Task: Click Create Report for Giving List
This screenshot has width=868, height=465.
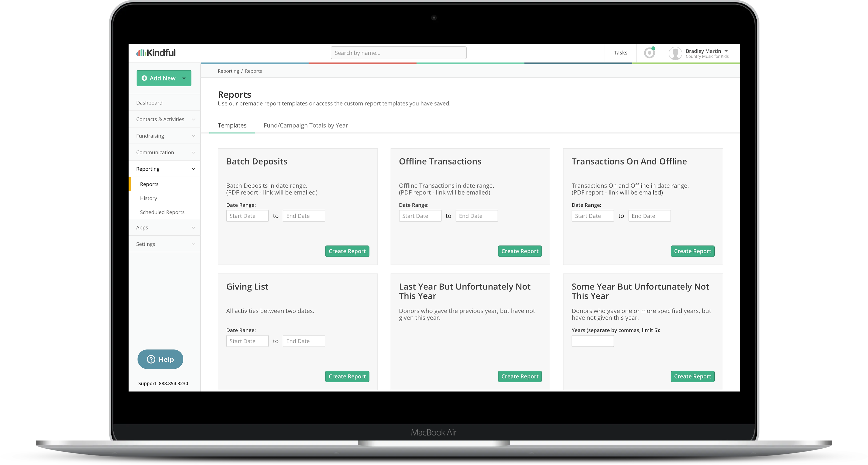Action: pyautogui.click(x=347, y=376)
